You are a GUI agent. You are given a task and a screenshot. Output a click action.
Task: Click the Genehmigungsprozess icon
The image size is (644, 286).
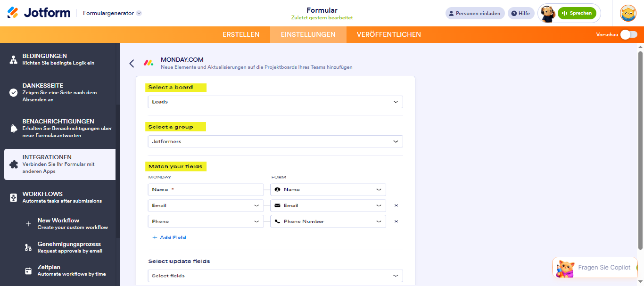click(x=28, y=248)
